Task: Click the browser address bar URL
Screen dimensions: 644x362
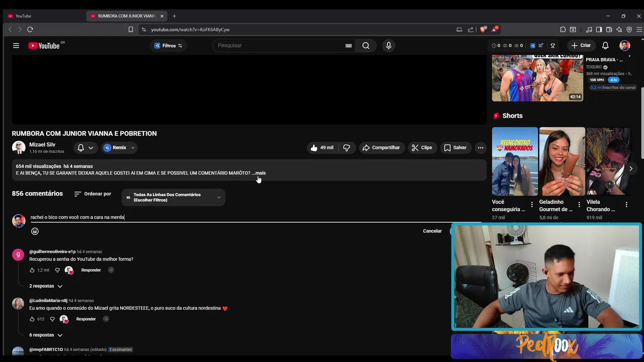Action: 190,30
